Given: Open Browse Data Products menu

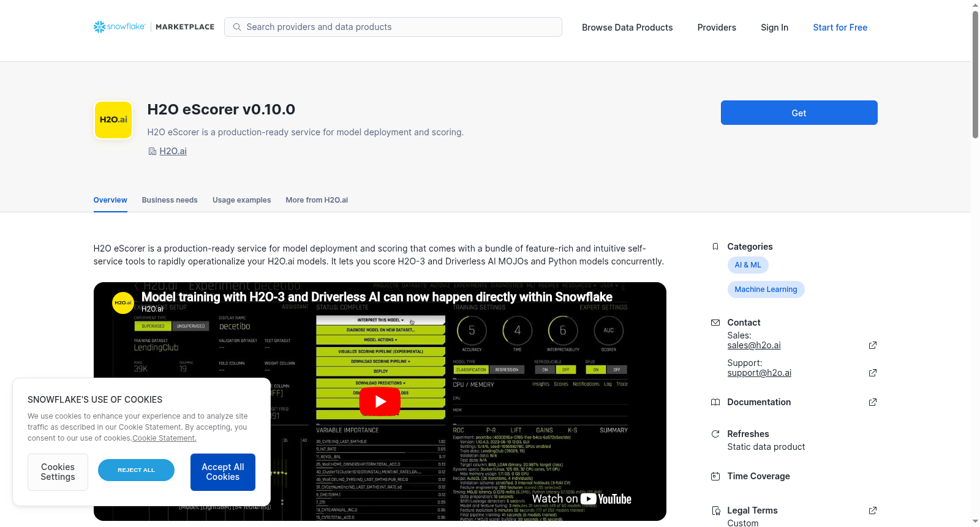Looking at the screenshot, I should pos(627,28).
